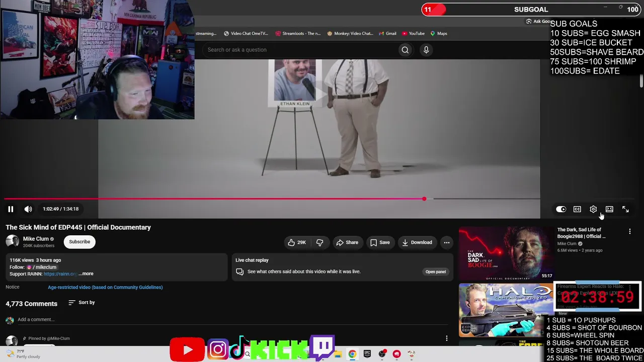Open the YouTube bookmark
Screen dimensions: 644x362
[413, 34]
